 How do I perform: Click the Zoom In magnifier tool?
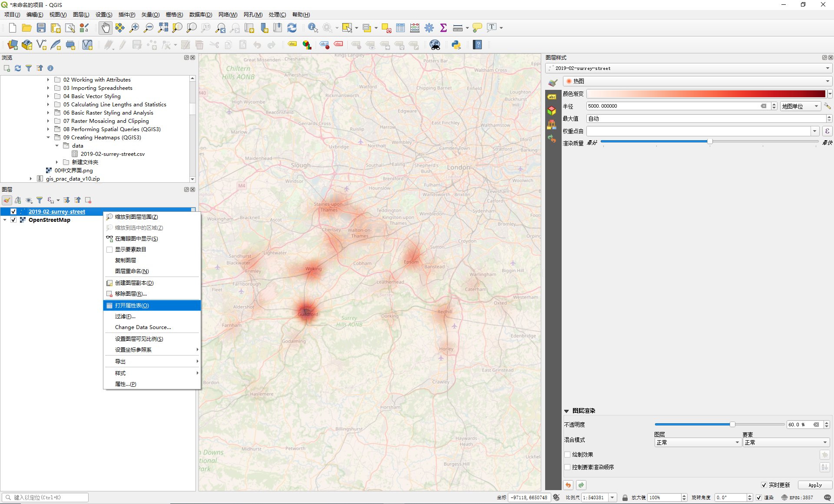[134, 28]
